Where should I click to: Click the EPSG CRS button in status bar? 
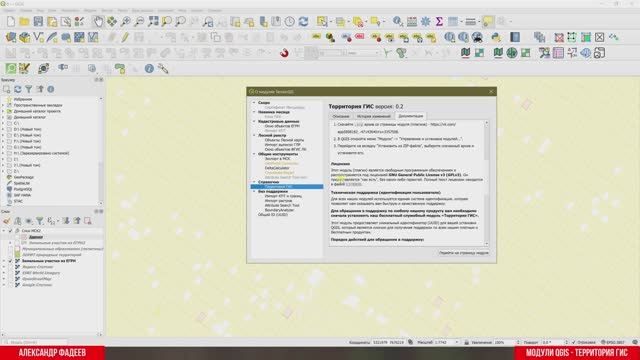coord(613,342)
